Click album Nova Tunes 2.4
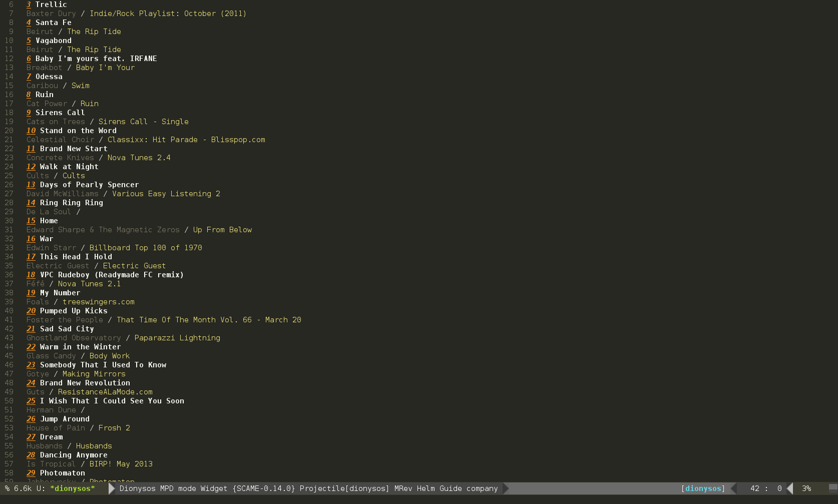The width and height of the screenshot is (838, 504). point(139,158)
